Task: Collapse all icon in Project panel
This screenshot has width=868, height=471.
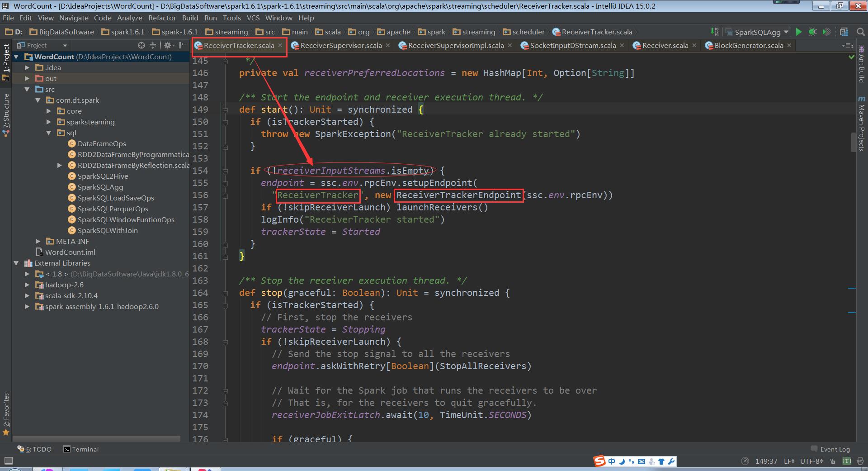Action: click(153, 45)
